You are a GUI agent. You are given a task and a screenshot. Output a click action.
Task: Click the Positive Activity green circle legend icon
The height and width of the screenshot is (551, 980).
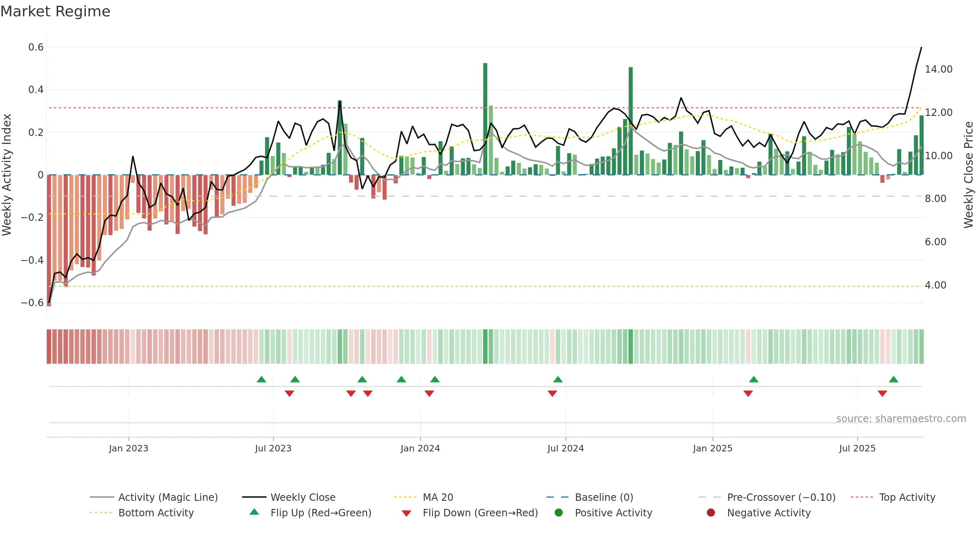click(559, 512)
